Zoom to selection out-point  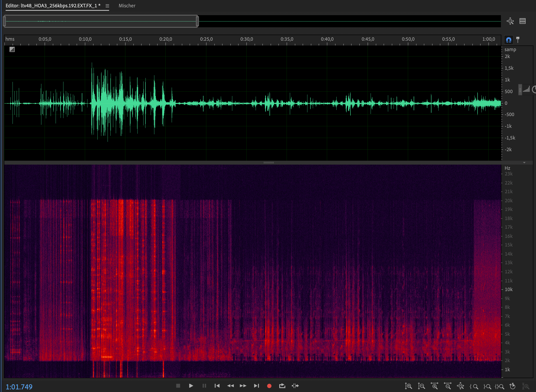(x=487, y=386)
